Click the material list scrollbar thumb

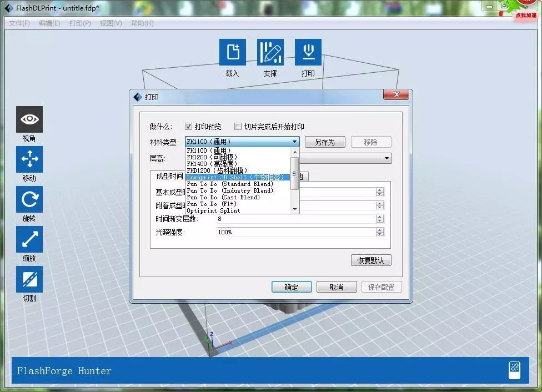294,174
